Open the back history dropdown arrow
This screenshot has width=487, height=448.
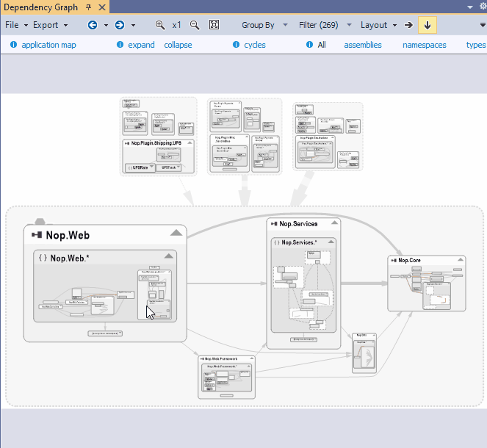[106, 25]
